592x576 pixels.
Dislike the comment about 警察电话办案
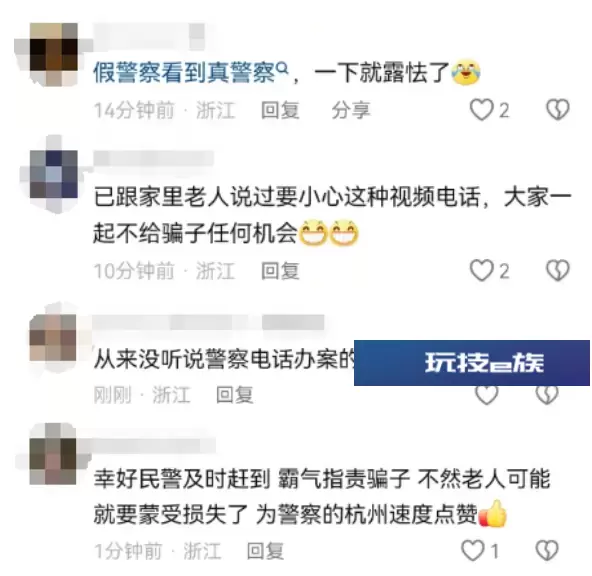tap(547, 395)
